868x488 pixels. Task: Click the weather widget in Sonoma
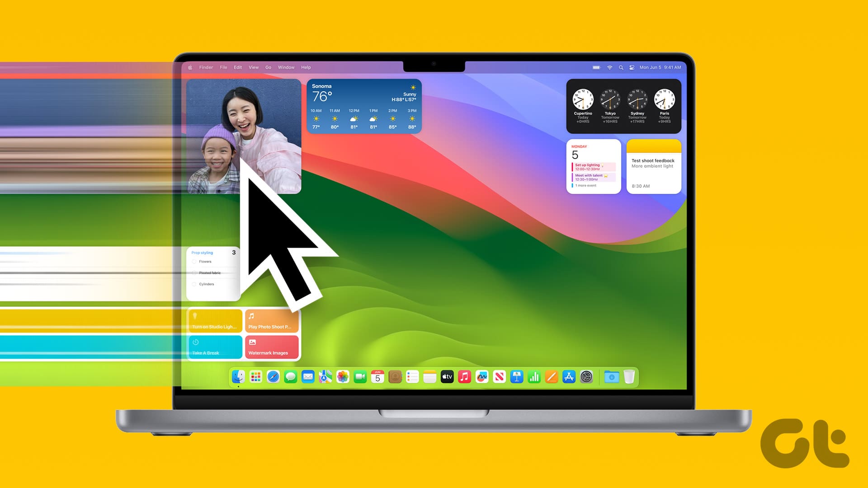363,106
